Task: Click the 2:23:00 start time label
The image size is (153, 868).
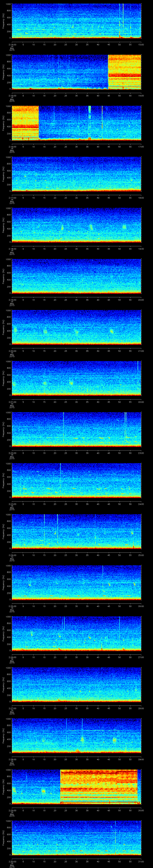Action: [x=12, y=504]
